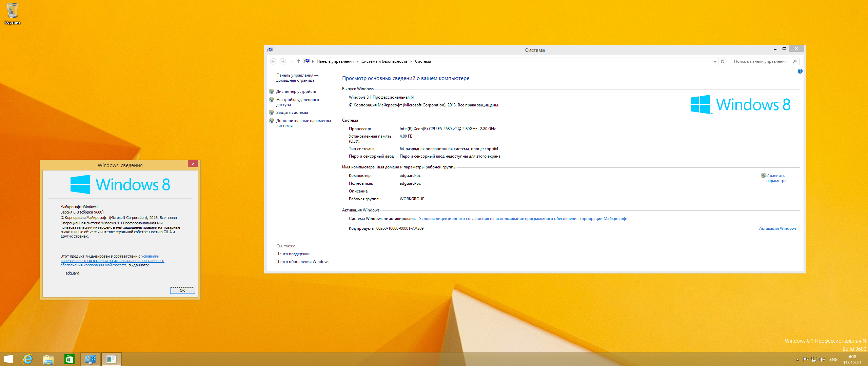The height and width of the screenshot is (366, 868).
Task: Select WORKGROUP value
Action: point(412,199)
